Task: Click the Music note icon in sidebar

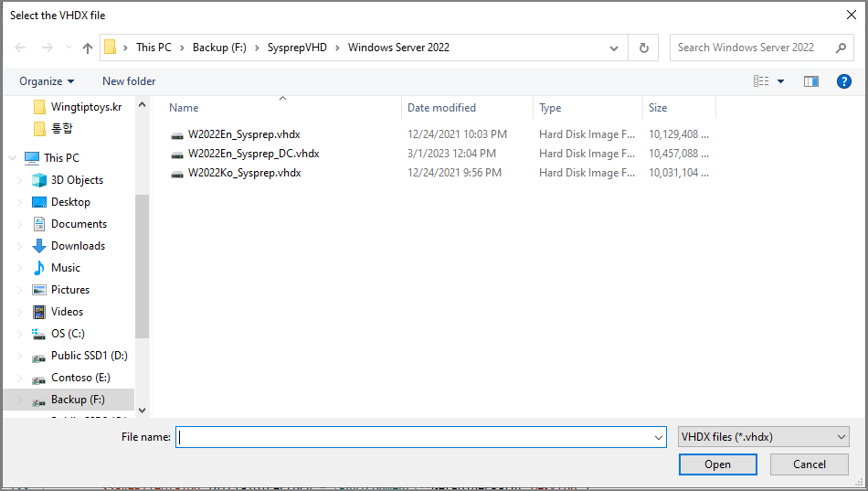Action: [x=38, y=268]
